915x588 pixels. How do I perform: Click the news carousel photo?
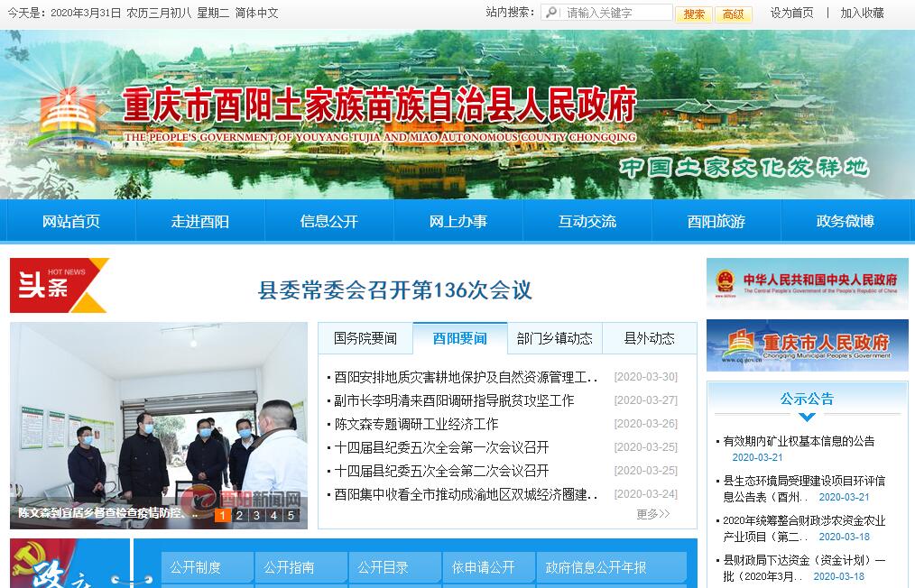point(158,415)
